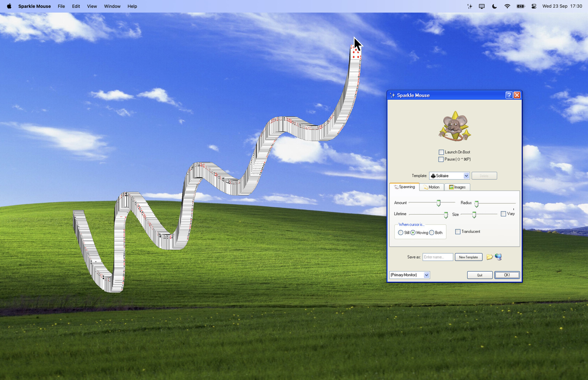Viewport: 588px width, 380px height.
Task: Open the Apple menu
Action: [x=9, y=6]
